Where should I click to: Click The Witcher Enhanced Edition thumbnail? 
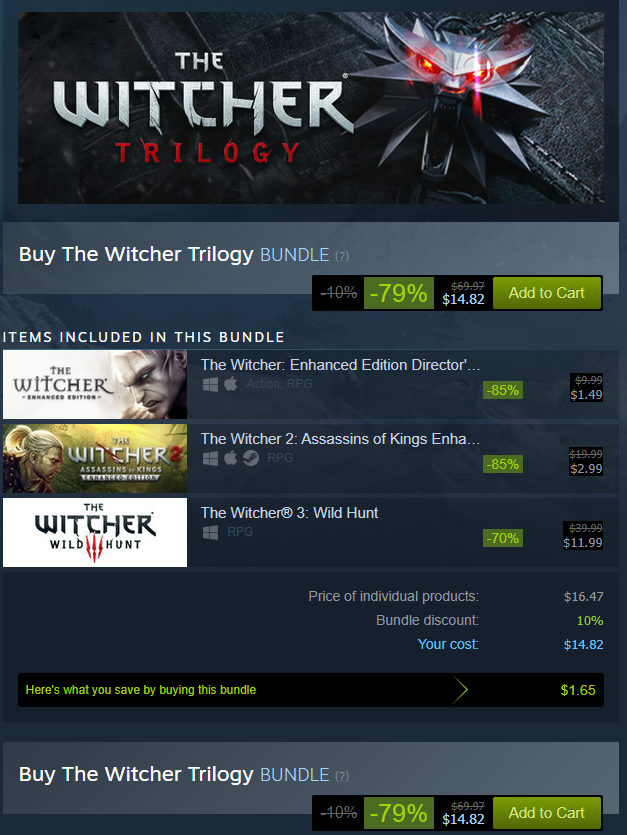tap(95, 384)
